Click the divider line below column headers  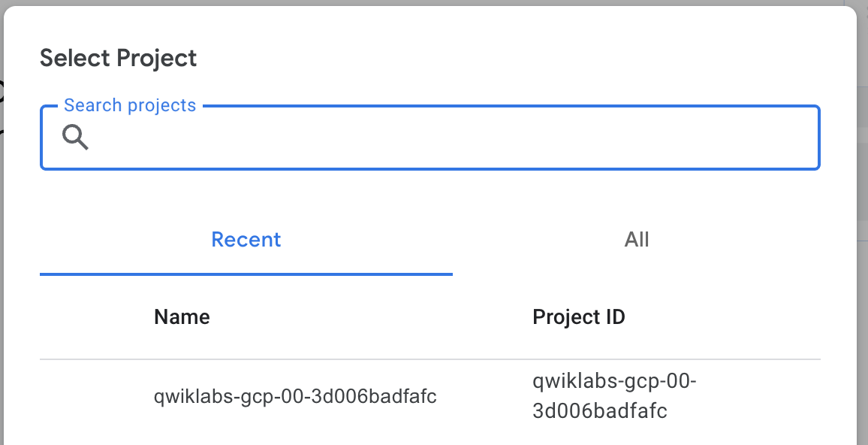429,359
